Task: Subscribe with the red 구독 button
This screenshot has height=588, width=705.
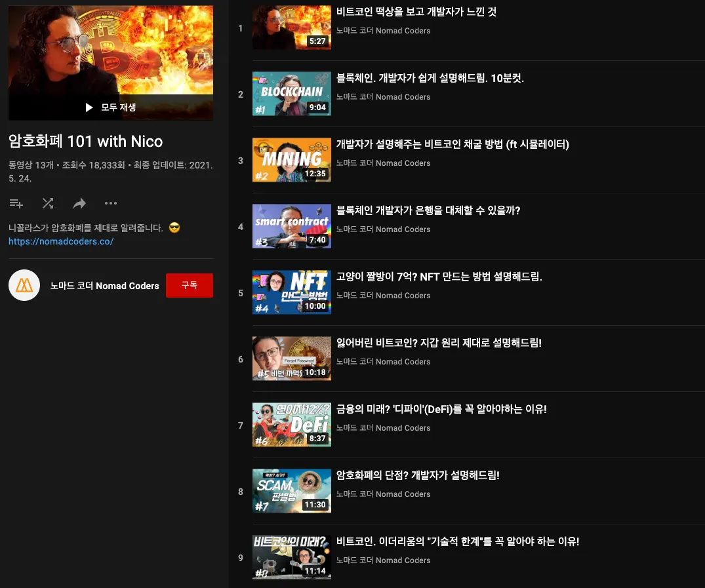Action: point(190,285)
